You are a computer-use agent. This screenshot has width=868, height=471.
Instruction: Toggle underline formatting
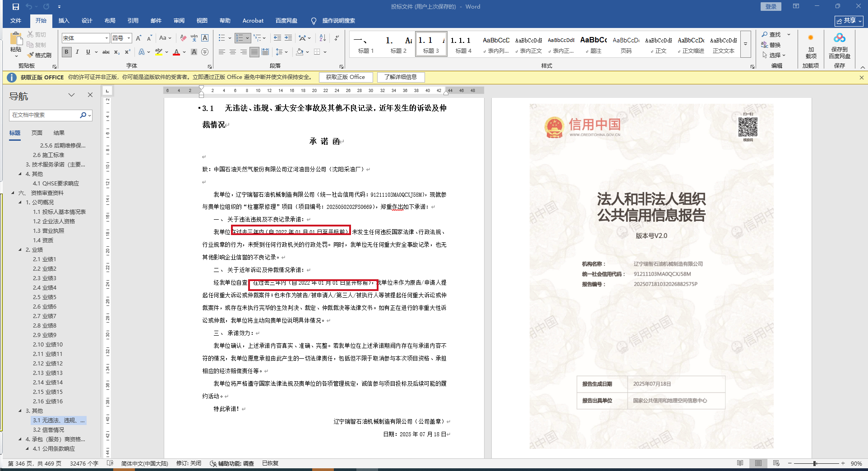tap(88, 52)
